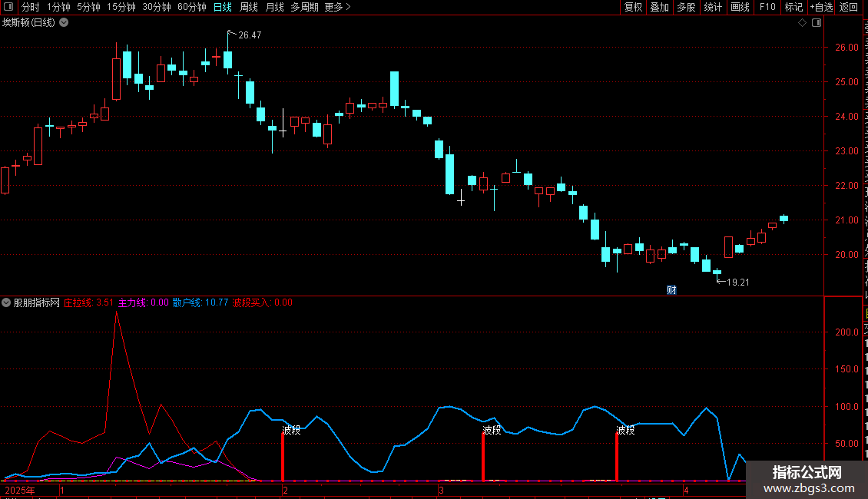
Task: Click the 叠加 overlay button
Action: (x=659, y=7)
